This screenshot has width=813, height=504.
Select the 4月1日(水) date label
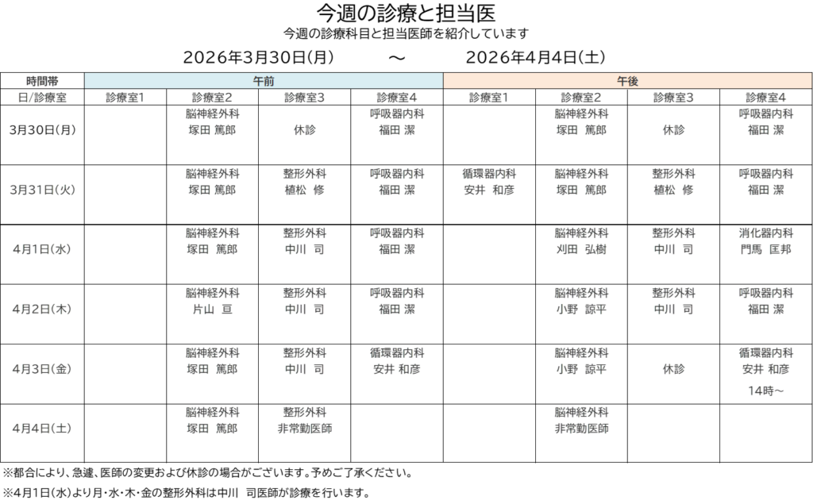tap(42, 249)
